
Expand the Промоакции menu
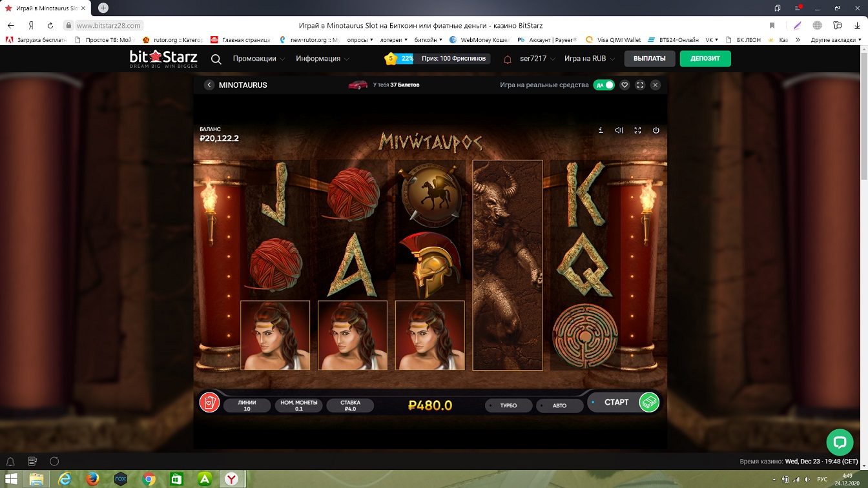(x=258, y=59)
